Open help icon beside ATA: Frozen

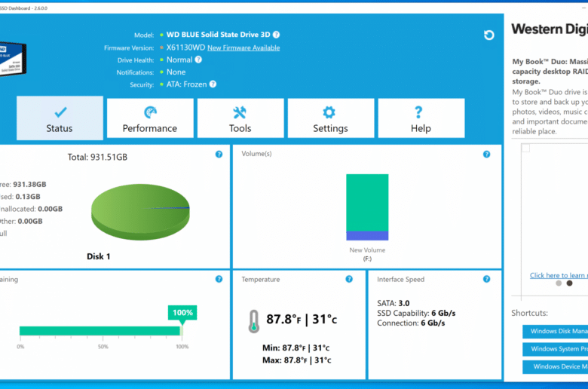(x=213, y=84)
